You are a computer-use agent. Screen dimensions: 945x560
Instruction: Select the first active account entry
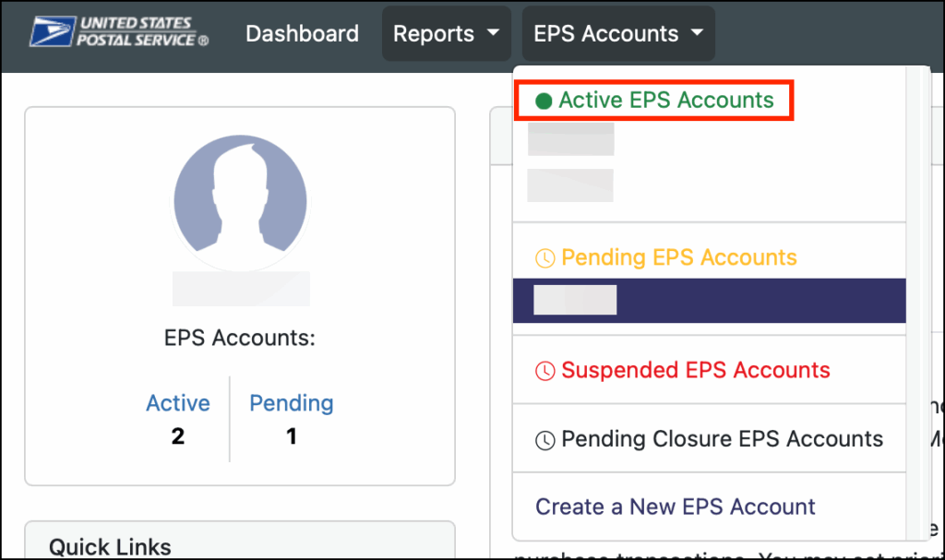coord(570,141)
